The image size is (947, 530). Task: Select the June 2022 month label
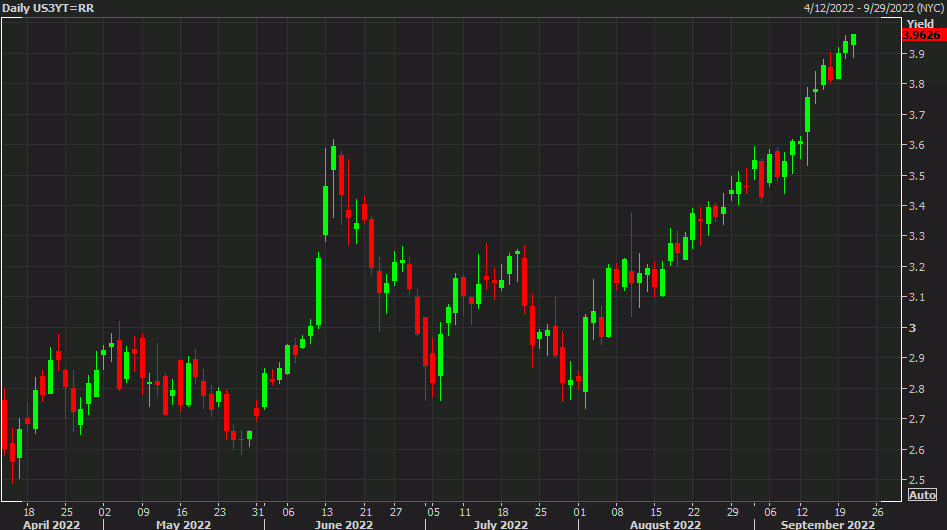tap(344, 523)
